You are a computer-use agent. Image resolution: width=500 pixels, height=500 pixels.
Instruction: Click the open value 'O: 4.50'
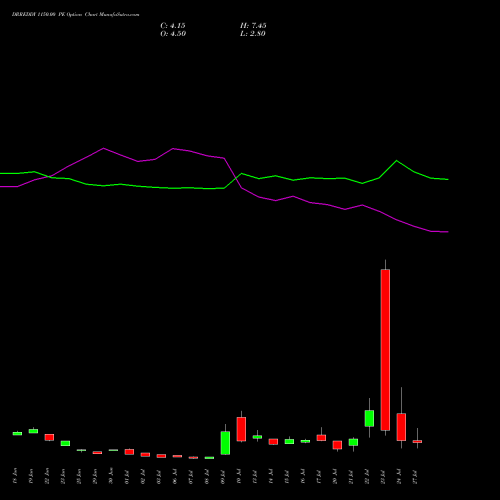(173, 34)
